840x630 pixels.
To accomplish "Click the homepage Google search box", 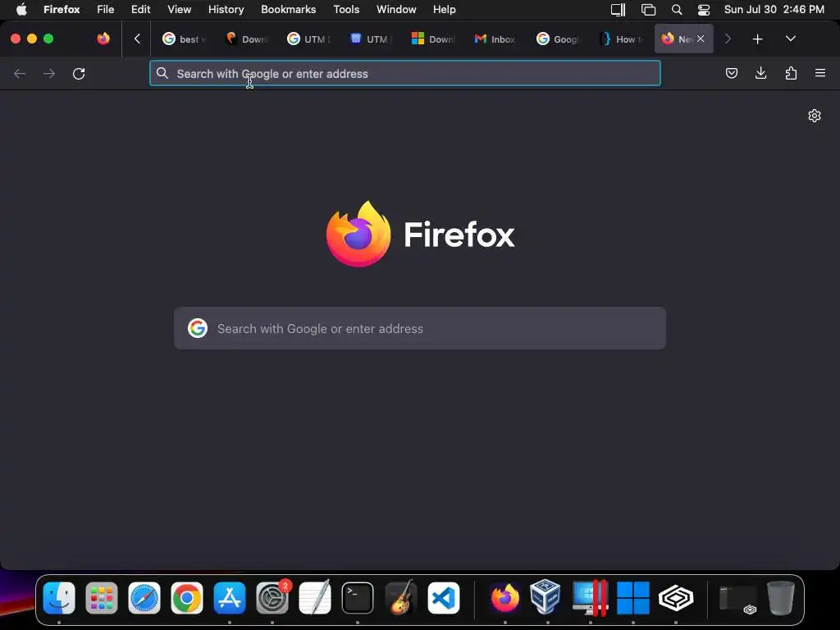I will click(x=420, y=328).
